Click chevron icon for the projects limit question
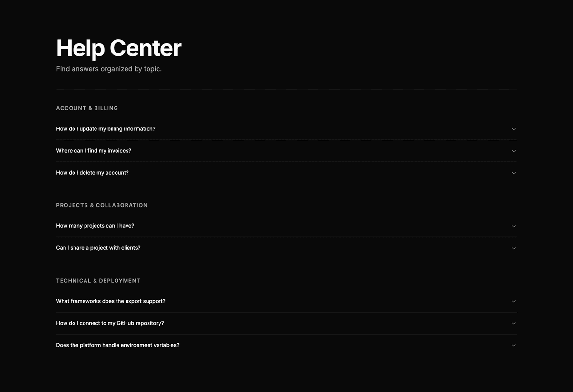573x392 pixels. click(x=514, y=226)
